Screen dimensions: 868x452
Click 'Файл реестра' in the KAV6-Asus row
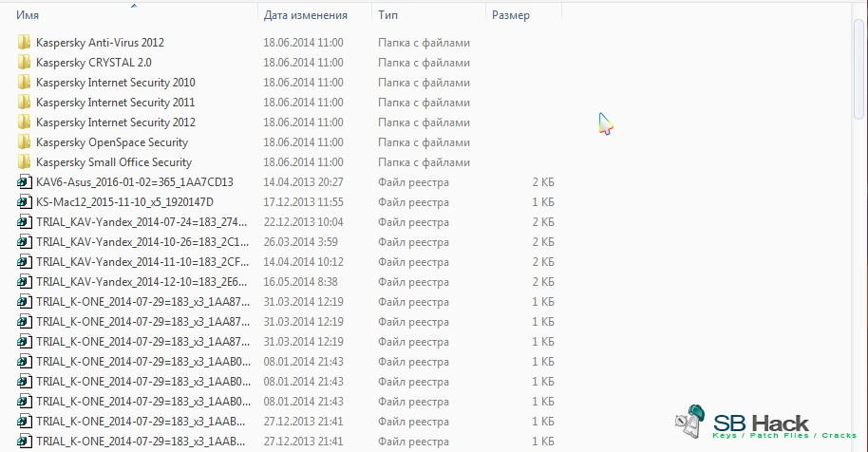[x=413, y=182]
